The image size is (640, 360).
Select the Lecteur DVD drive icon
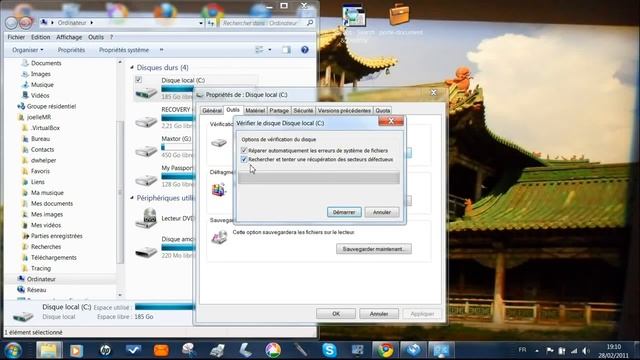point(146,218)
